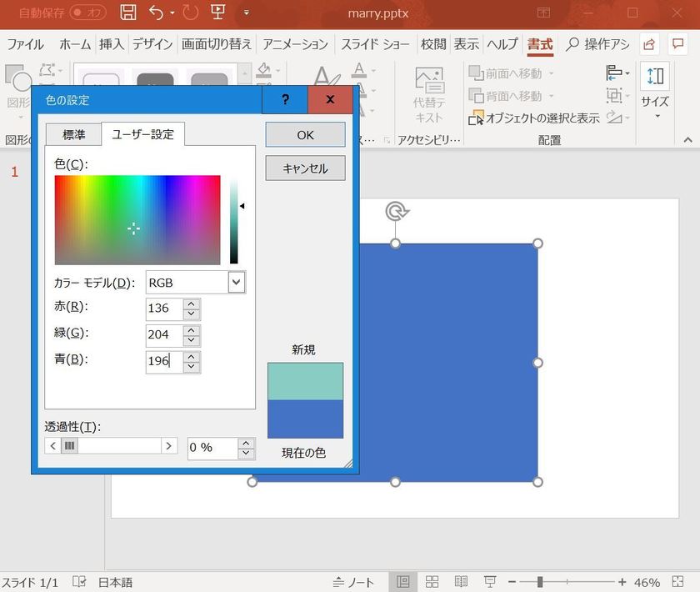700x592 pixels.
Task: Confirm color with the OK button
Action: [x=305, y=134]
